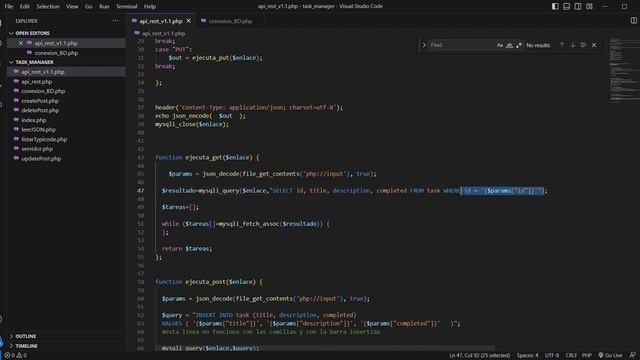The height and width of the screenshot is (360, 640).
Task: Click the ejecuta_post function name
Action: [x=205, y=282]
